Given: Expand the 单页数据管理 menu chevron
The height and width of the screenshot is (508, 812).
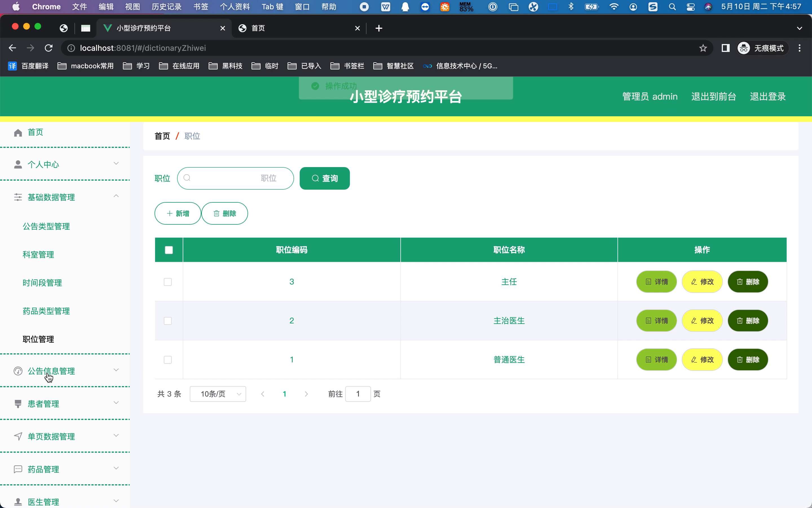Looking at the screenshot, I should coord(116,435).
